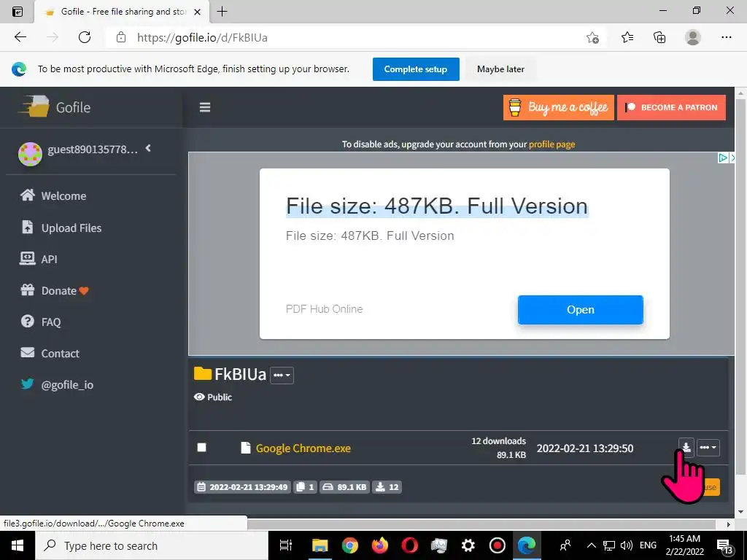Viewport: 747px width, 560px height.
Task: Open Upload Files in sidebar
Action: point(61,227)
